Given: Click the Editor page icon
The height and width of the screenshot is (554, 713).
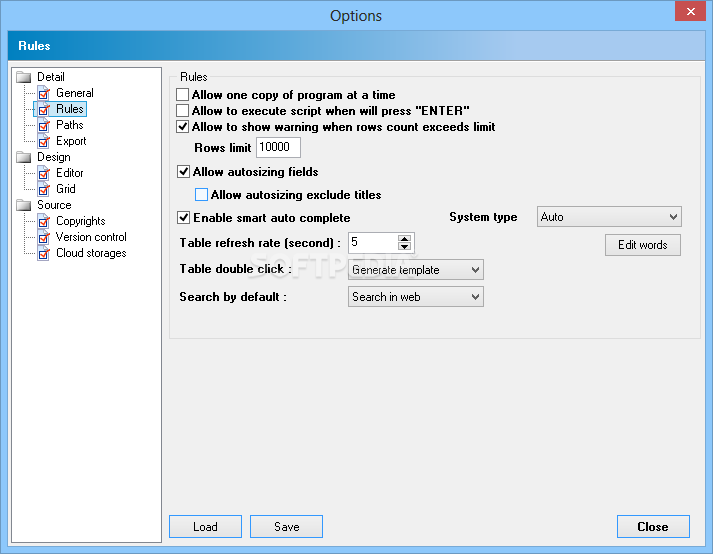Looking at the screenshot, I should click(x=44, y=173).
